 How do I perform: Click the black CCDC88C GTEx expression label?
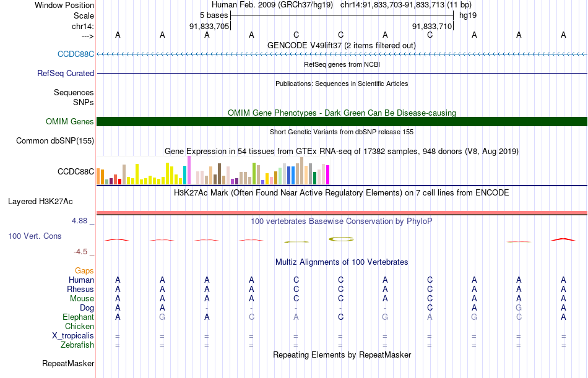pos(76,171)
